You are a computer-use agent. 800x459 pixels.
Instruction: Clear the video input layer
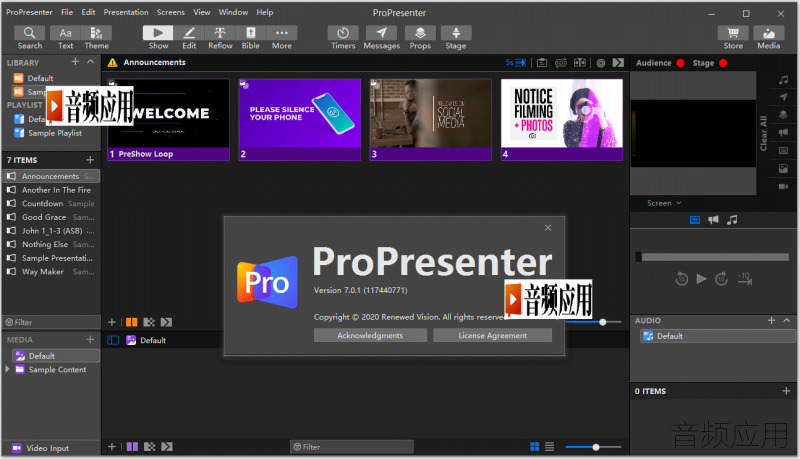tap(783, 186)
